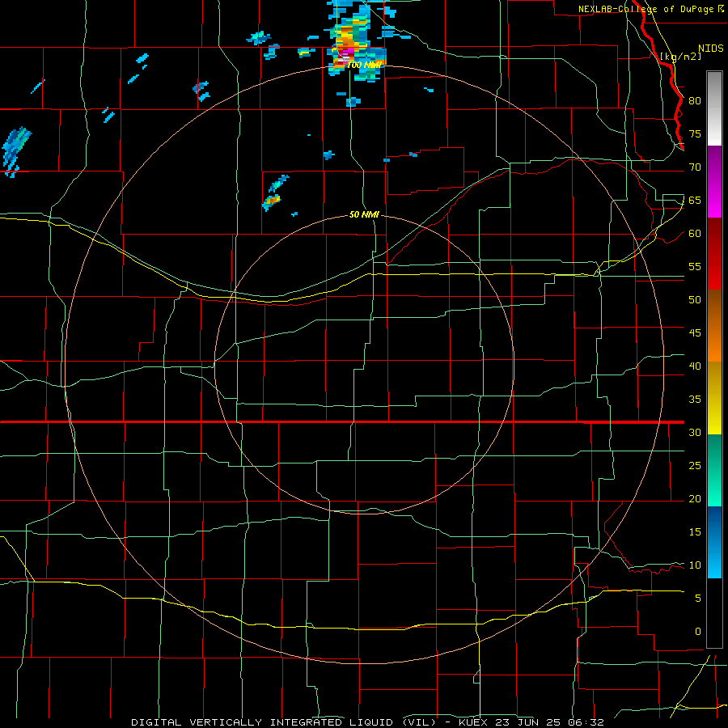The height and width of the screenshot is (728, 728).
Task: Click the 65 value on the color scale
Action: point(695,200)
